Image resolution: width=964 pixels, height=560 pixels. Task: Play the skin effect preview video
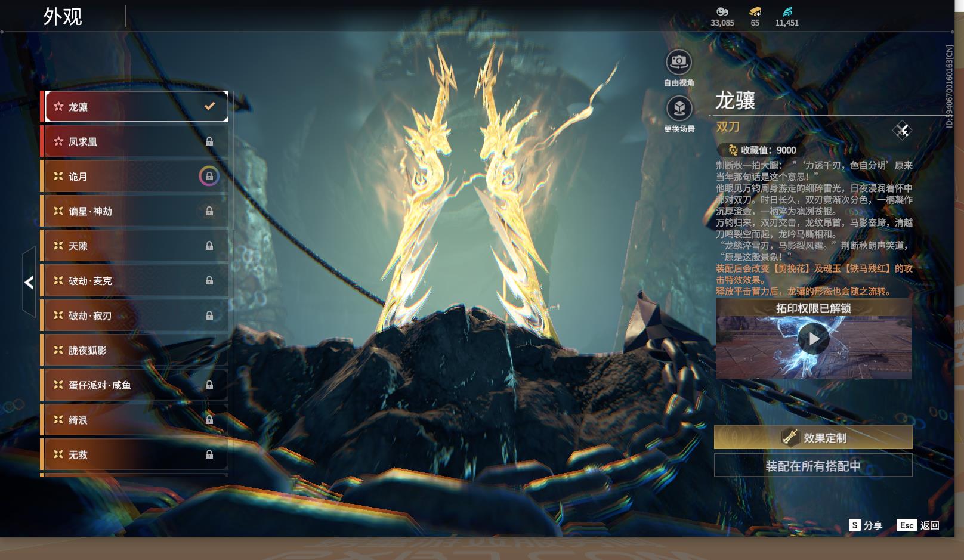pos(813,339)
